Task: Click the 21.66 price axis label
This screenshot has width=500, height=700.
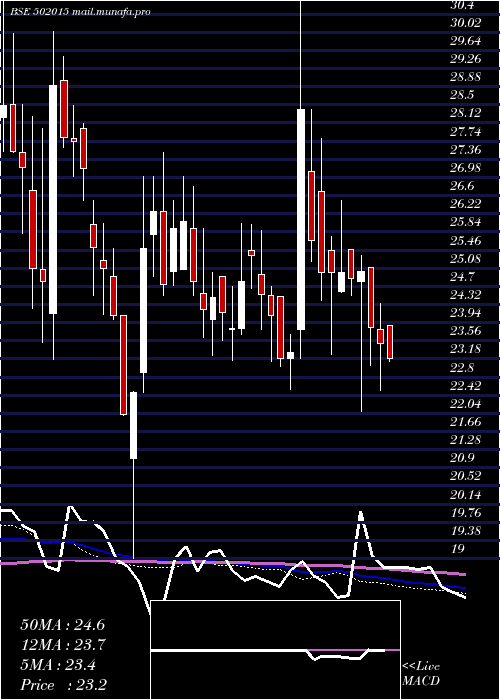Action: pyautogui.click(x=465, y=421)
